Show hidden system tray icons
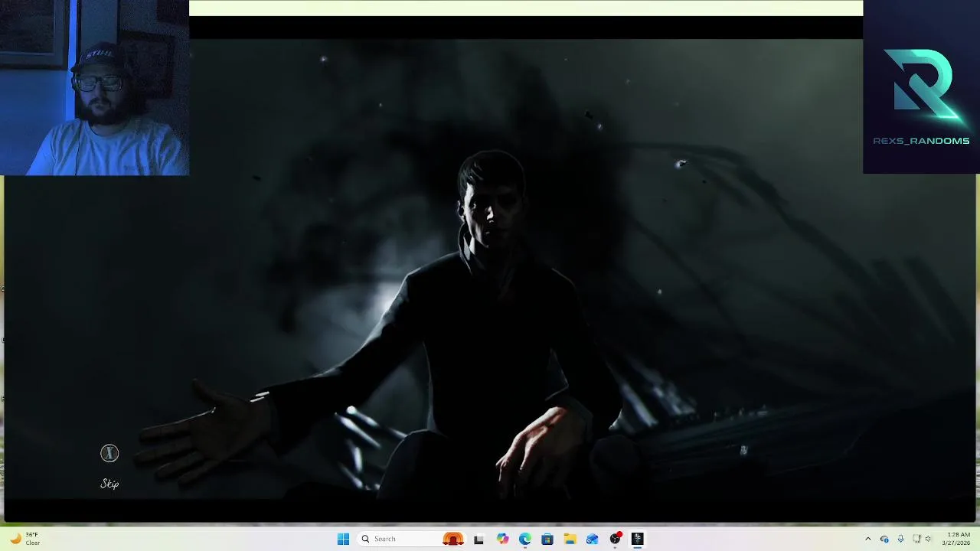Image resolution: width=980 pixels, height=551 pixels. coord(867,539)
